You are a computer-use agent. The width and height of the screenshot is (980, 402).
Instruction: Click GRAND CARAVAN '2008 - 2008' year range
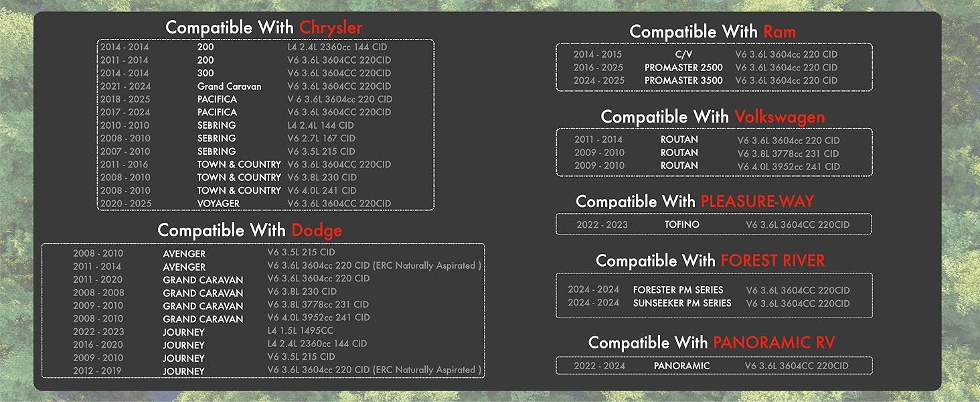tap(98, 293)
